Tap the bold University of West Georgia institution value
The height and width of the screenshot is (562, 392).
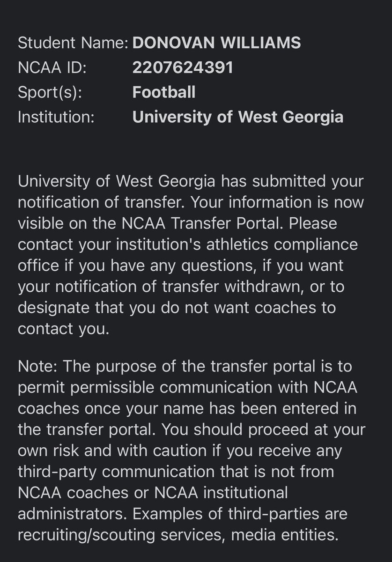[238, 117]
